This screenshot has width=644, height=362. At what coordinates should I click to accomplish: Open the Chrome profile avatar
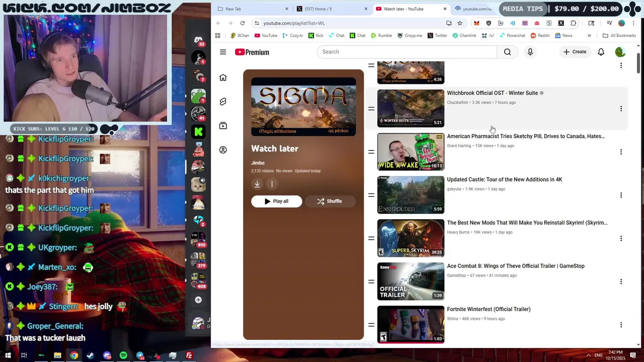[x=621, y=23]
